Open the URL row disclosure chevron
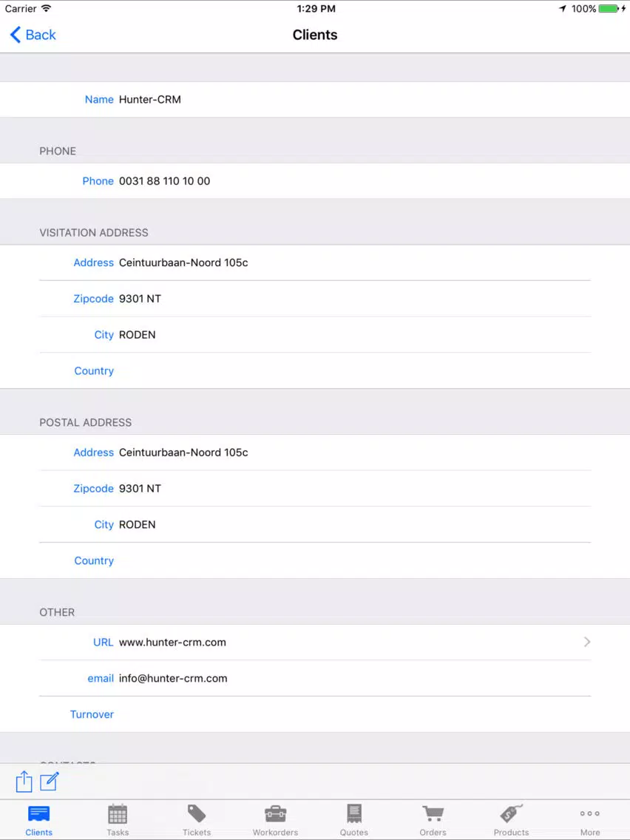This screenshot has width=630, height=840. (587, 642)
